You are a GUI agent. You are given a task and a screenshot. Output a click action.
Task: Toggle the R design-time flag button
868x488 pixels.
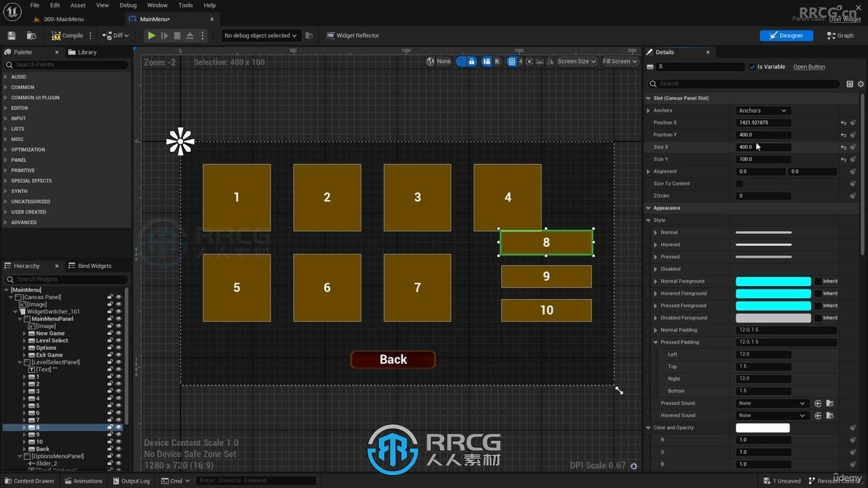pos(497,61)
